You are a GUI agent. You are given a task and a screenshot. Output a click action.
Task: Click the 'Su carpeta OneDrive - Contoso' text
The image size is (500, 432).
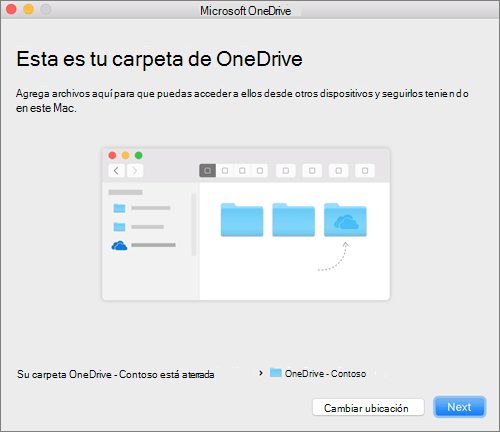[115, 374]
